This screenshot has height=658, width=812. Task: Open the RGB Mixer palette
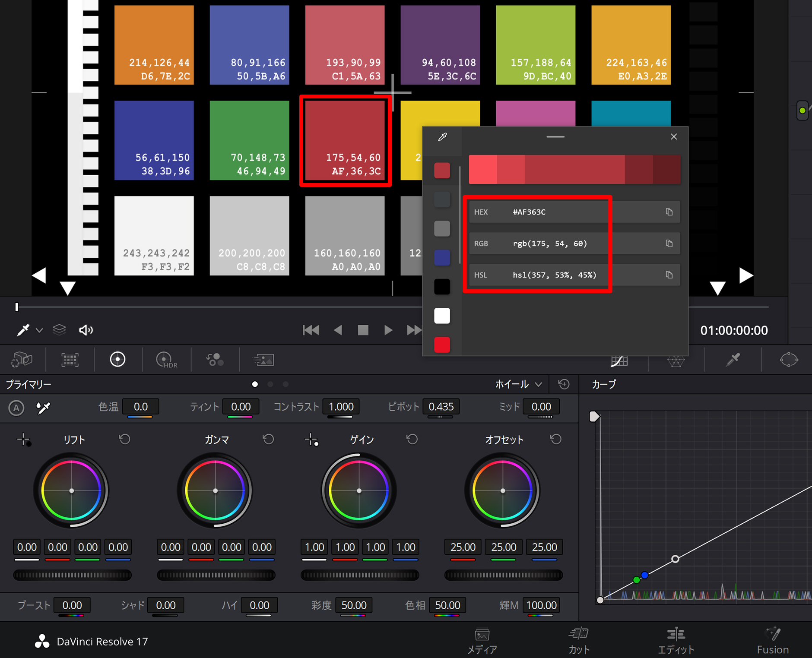click(x=215, y=360)
